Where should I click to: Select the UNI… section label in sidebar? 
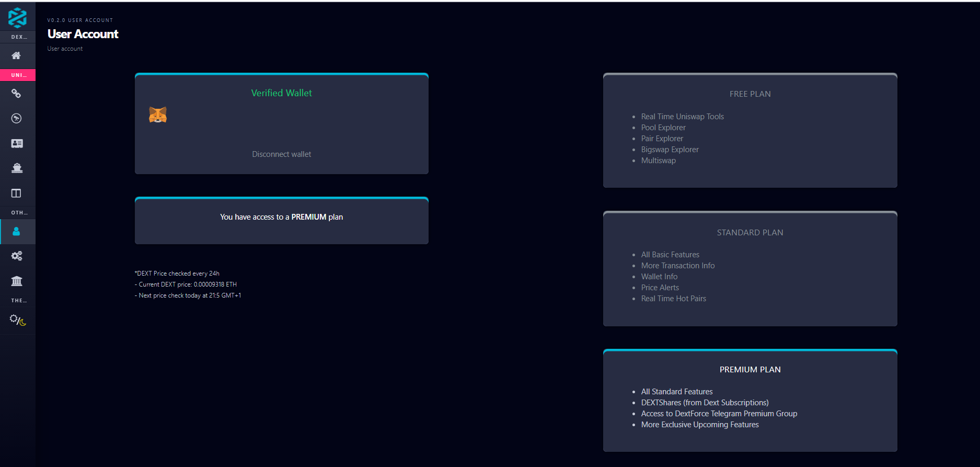point(18,75)
